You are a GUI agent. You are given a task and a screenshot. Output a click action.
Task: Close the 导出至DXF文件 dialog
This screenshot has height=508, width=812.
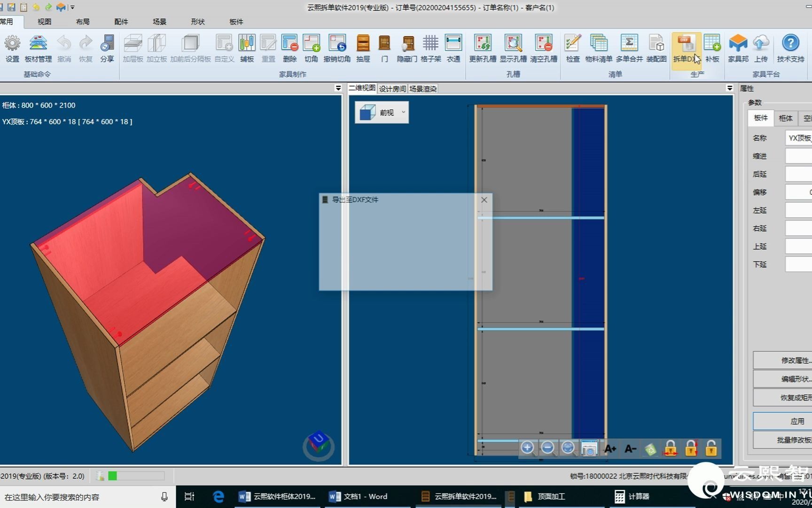[x=484, y=200]
